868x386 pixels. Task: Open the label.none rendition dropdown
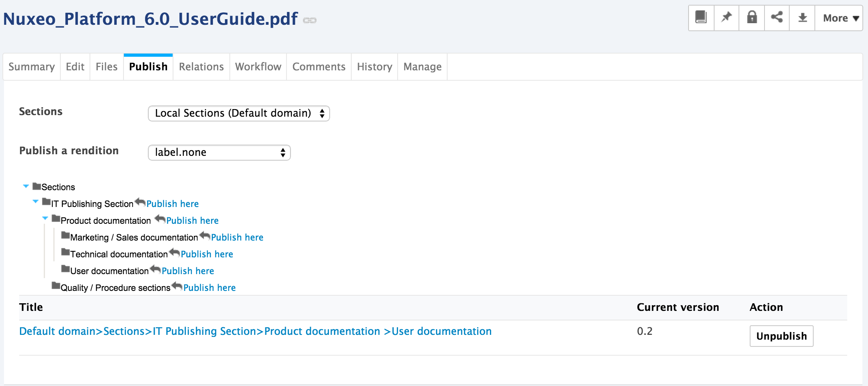tap(219, 152)
